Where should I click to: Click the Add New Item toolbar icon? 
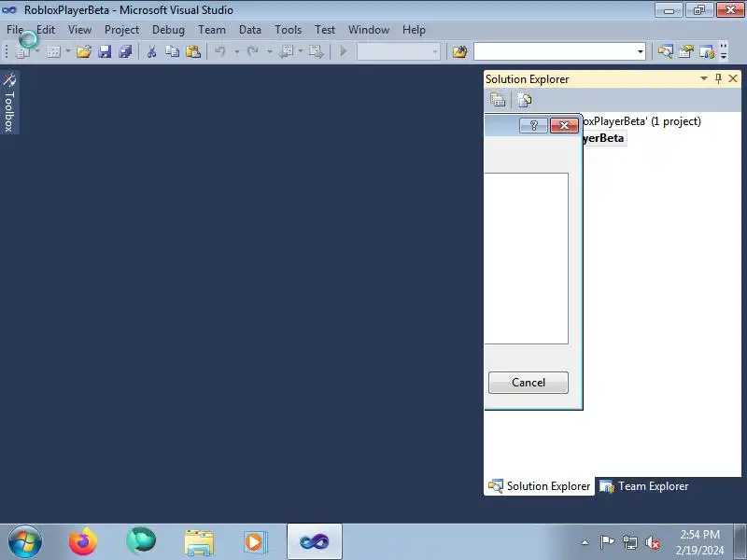pyautogui.click(x=53, y=51)
